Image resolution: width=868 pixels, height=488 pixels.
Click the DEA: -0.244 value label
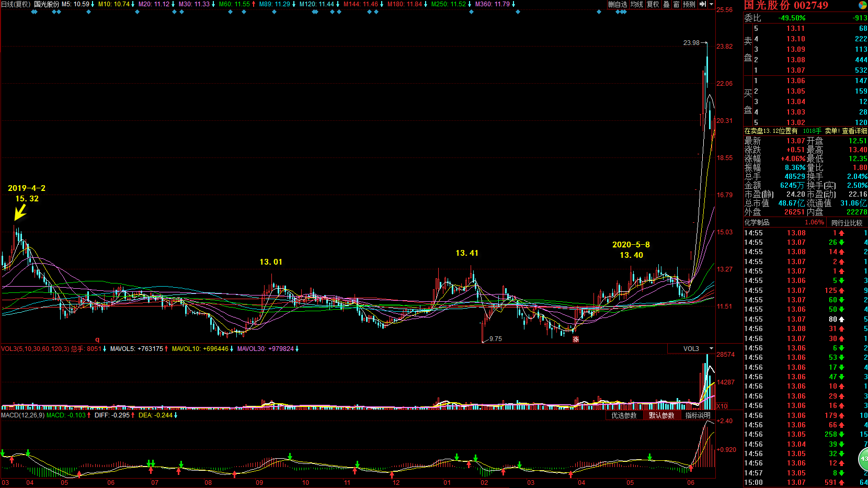pyautogui.click(x=155, y=415)
